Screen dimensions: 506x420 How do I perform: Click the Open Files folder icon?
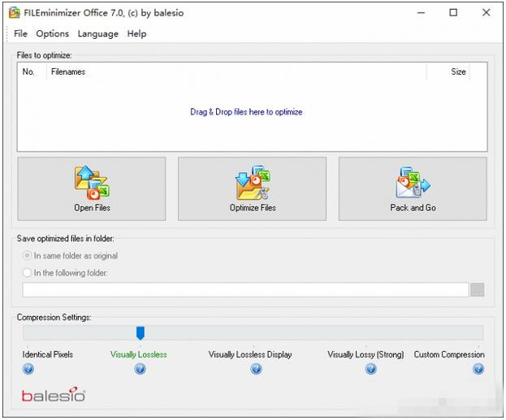coord(92,182)
